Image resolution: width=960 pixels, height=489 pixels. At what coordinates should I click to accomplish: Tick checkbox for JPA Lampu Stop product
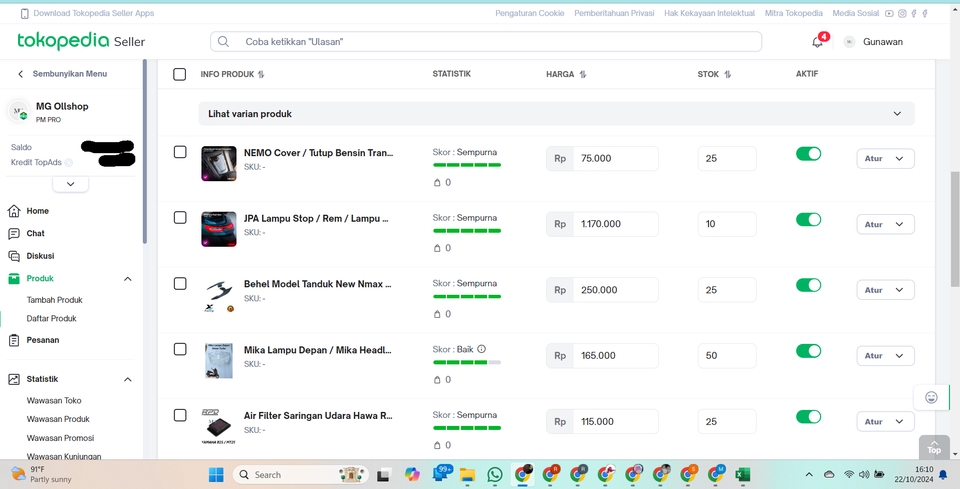coord(180,217)
